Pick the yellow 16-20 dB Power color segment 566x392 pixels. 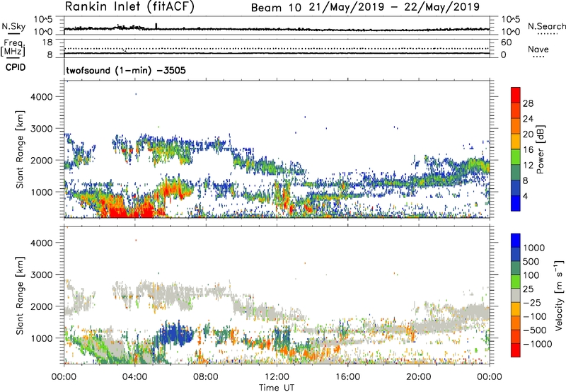[516, 141]
